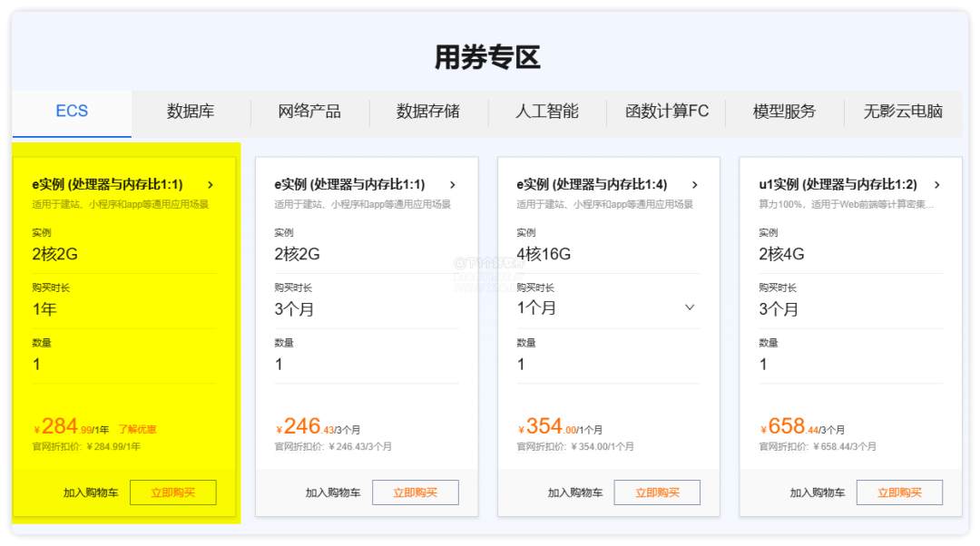
Task: Click title u1实例 (处理器与内存比1:2)
Action: point(838,184)
